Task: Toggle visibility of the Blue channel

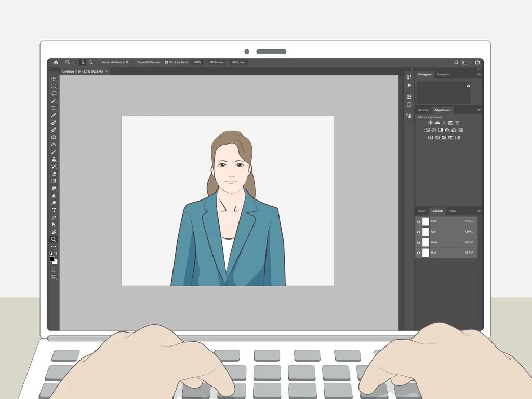Action: (419, 252)
